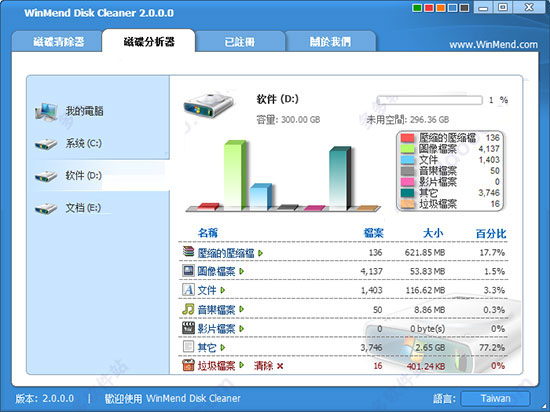The image size is (550, 412).
Task: Click the orange 垃圾檔案 legend swatch
Action: pyautogui.click(x=407, y=204)
